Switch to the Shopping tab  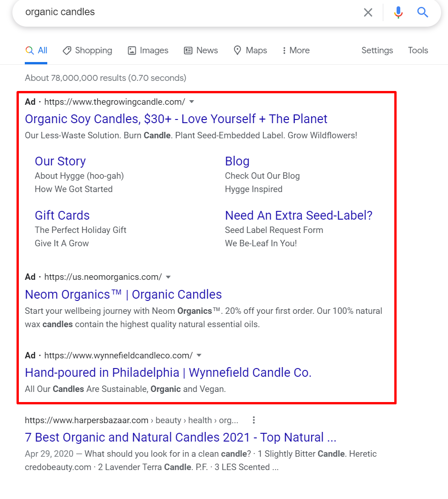pos(87,50)
